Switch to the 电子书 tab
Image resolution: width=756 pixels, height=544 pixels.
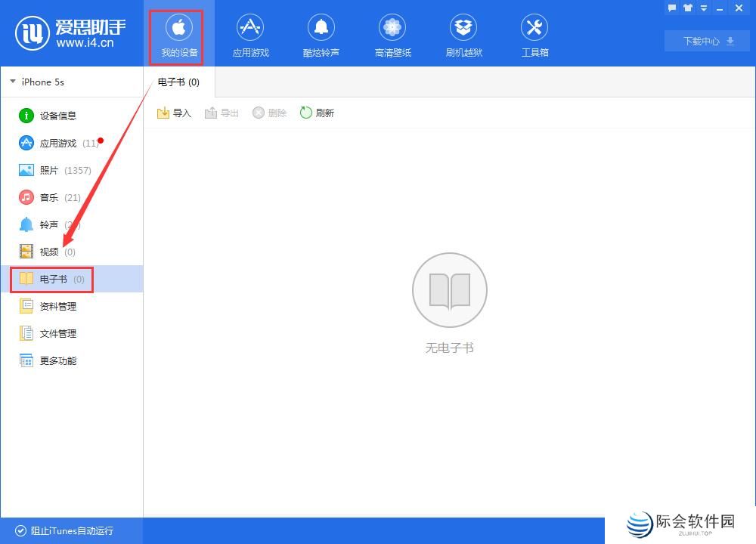[178, 82]
